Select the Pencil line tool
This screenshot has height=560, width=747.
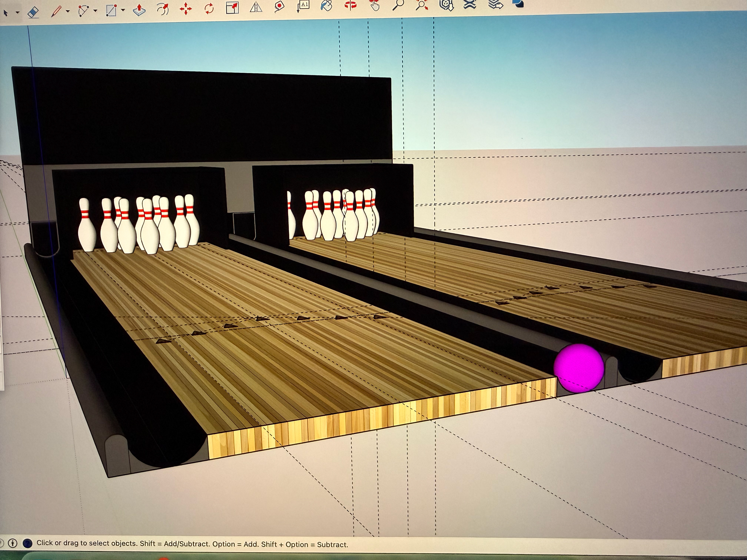(56, 11)
